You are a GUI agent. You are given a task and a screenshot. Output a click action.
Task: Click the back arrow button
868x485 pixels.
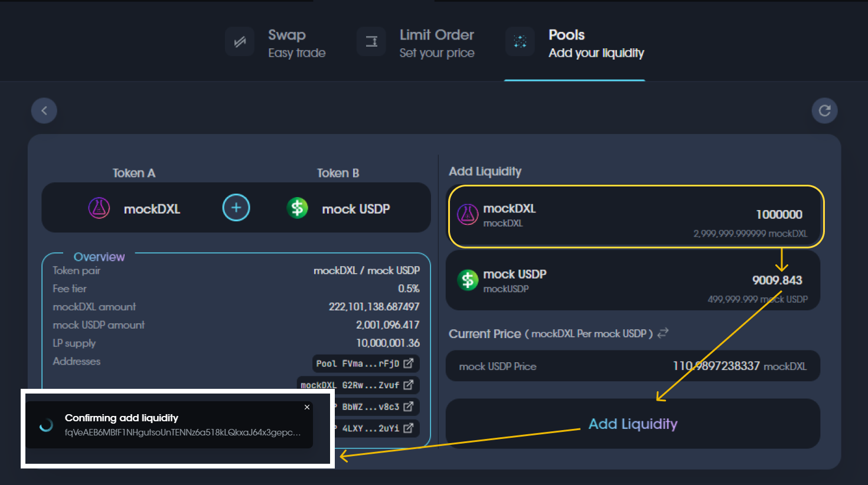coord(44,110)
